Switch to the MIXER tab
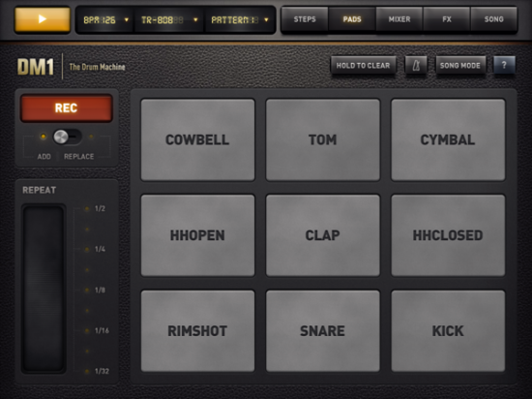This screenshot has width=532, height=399. point(399,19)
